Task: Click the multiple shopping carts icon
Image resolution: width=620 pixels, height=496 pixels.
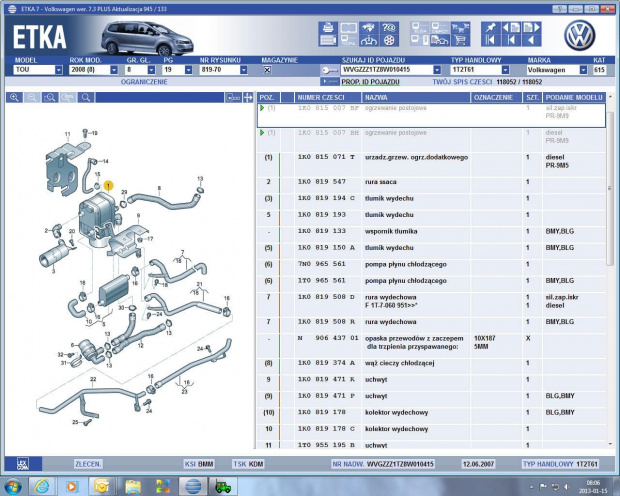Action: pyautogui.click(x=460, y=27)
